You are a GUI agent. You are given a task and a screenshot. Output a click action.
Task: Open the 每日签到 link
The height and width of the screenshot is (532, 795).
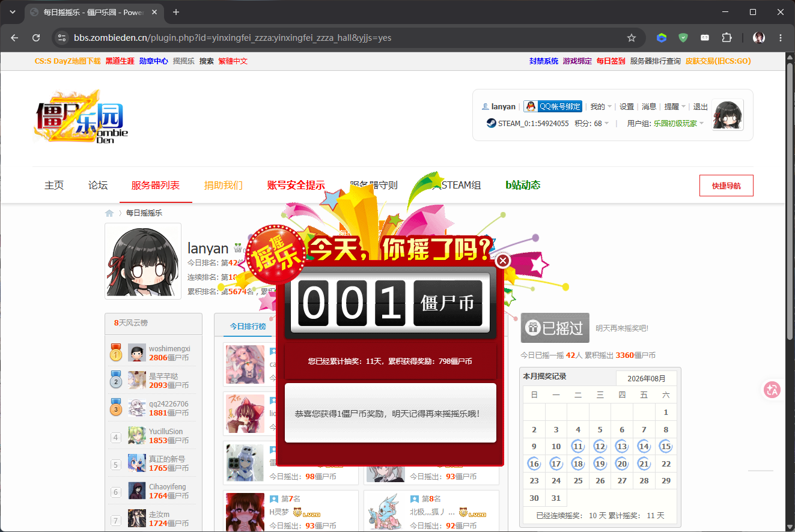[611, 61]
